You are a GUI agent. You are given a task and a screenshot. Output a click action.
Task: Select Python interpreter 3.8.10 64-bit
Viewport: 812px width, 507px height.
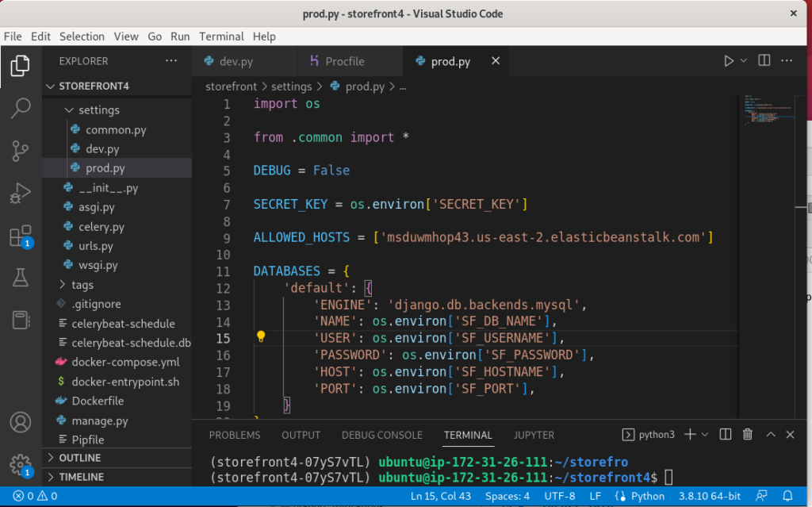(x=710, y=496)
